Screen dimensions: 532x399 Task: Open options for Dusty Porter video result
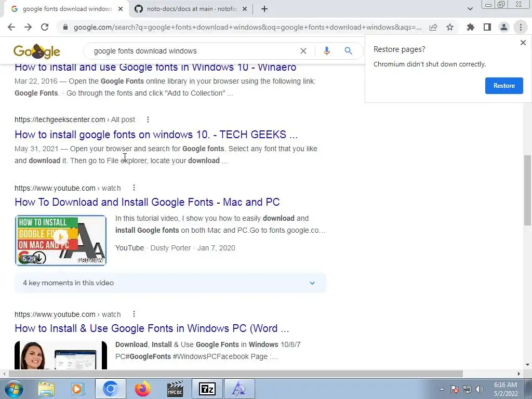pos(134,188)
